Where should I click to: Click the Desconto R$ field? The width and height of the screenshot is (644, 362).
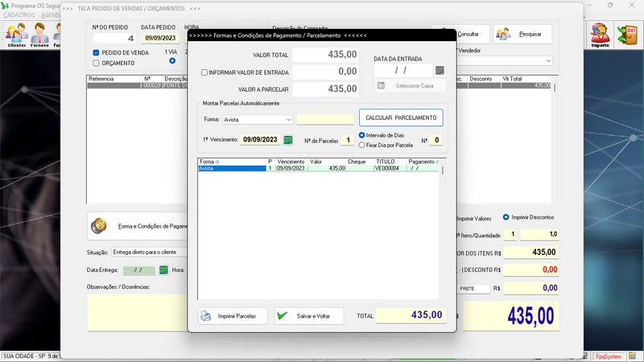pos(531,269)
